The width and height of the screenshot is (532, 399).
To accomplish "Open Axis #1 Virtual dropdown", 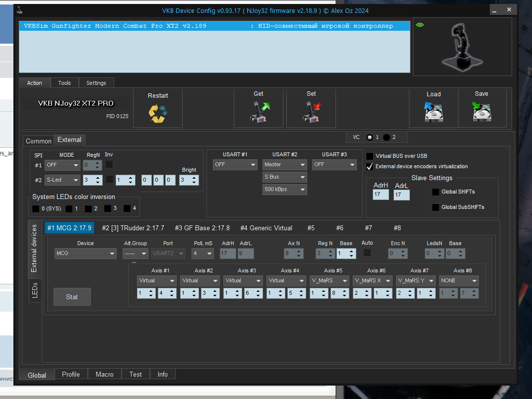I will tap(157, 280).
